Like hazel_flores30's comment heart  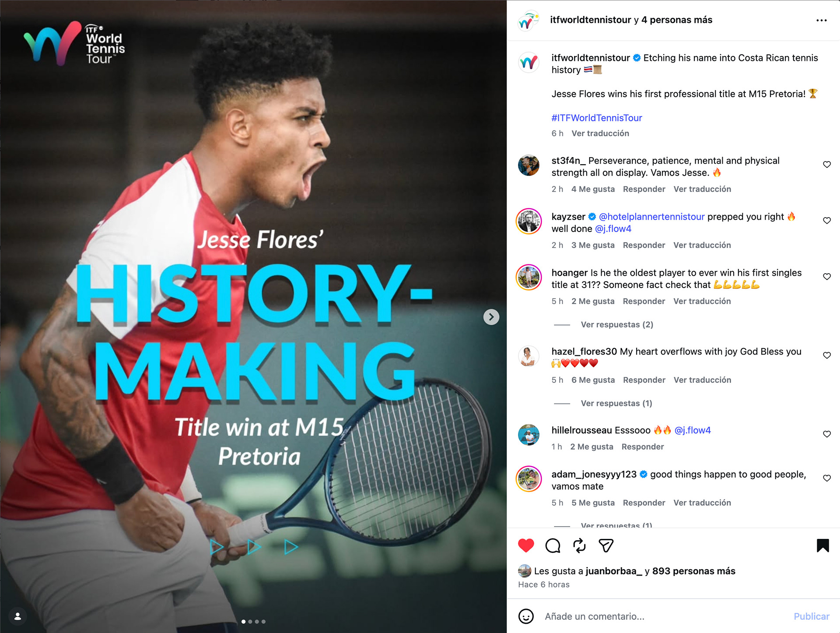pyautogui.click(x=826, y=355)
